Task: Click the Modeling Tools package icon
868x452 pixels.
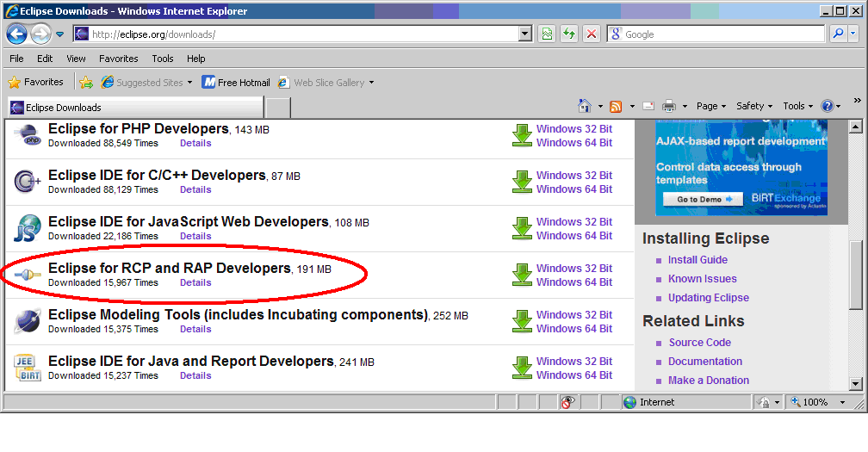Action: point(28,321)
